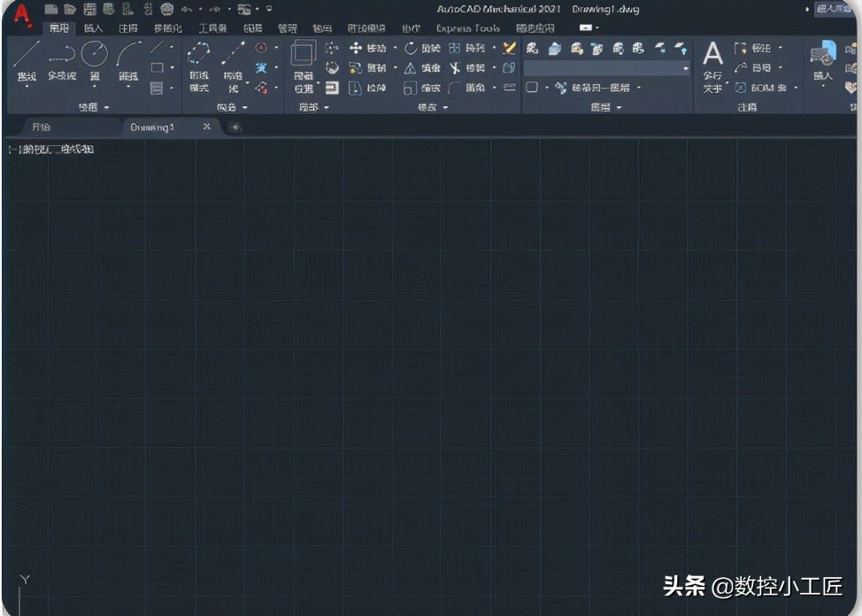Select the Circle drawing tool

95,60
